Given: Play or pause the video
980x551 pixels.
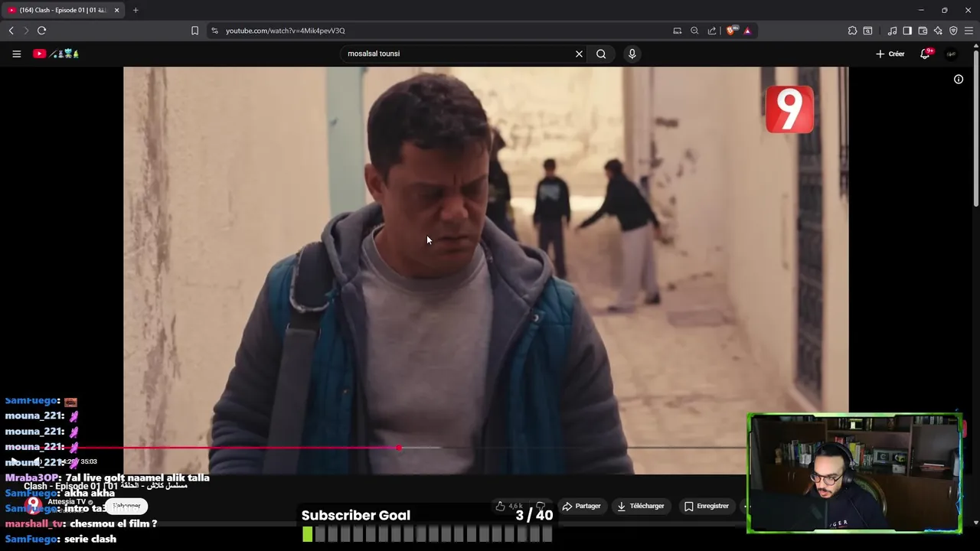Looking at the screenshot, I should pos(15,461).
